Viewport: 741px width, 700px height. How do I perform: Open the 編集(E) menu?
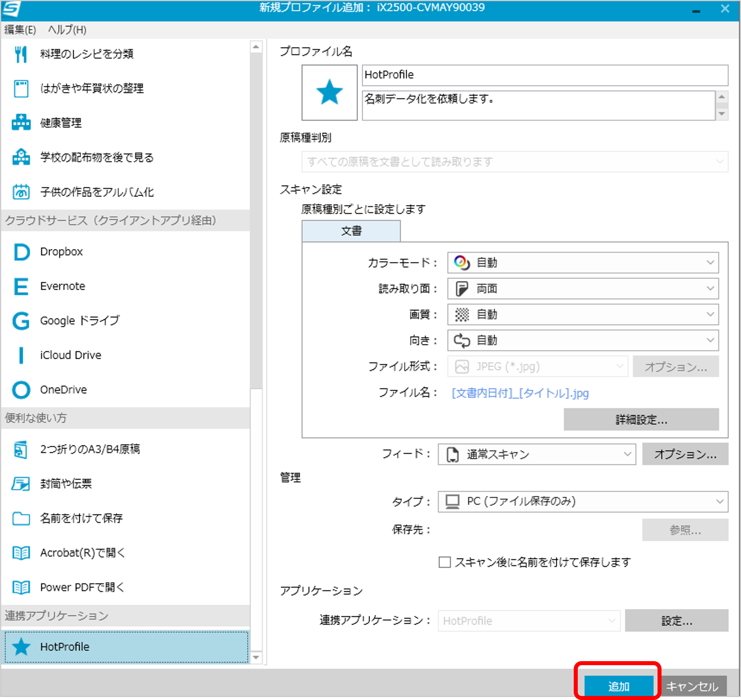click(x=20, y=30)
